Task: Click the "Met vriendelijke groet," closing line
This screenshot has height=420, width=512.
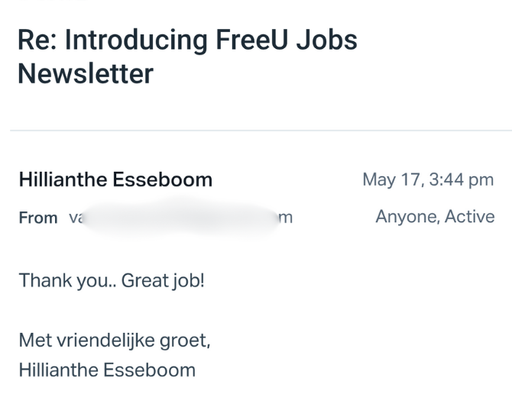Action: point(115,341)
